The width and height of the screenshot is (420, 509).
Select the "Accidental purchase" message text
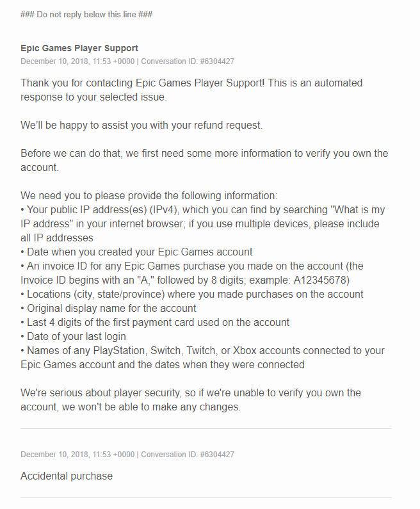[67, 476]
